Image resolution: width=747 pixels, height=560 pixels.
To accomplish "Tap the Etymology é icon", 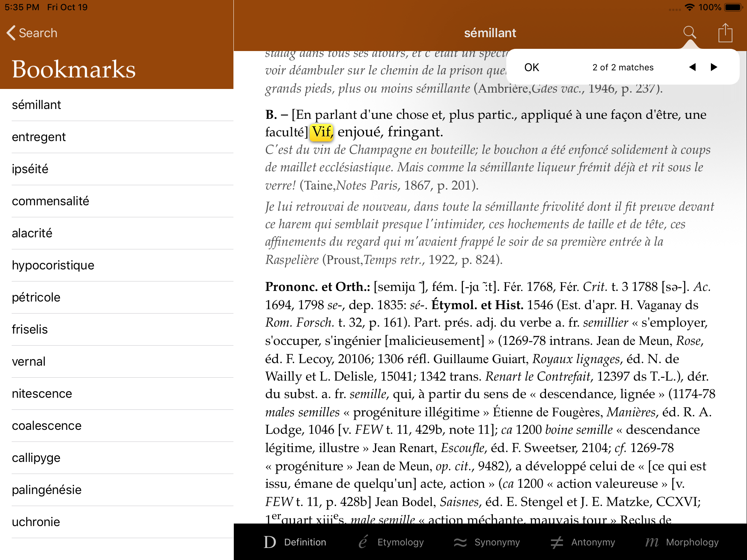I will point(363,542).
